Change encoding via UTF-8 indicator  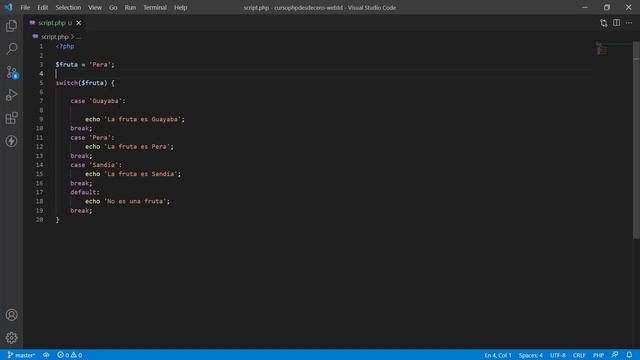tap(558, 355)
